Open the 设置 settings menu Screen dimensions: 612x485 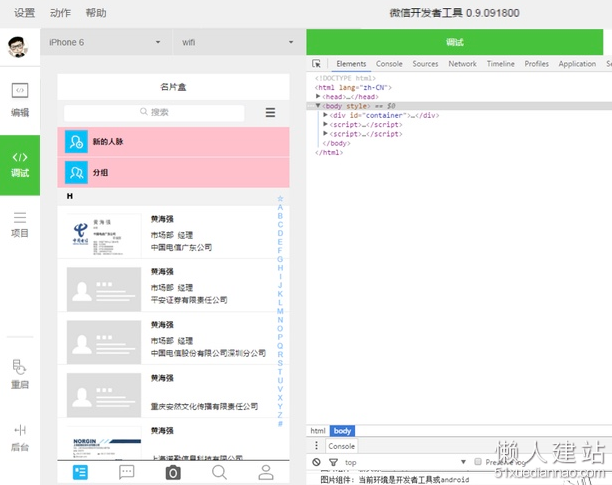(25, 13)
